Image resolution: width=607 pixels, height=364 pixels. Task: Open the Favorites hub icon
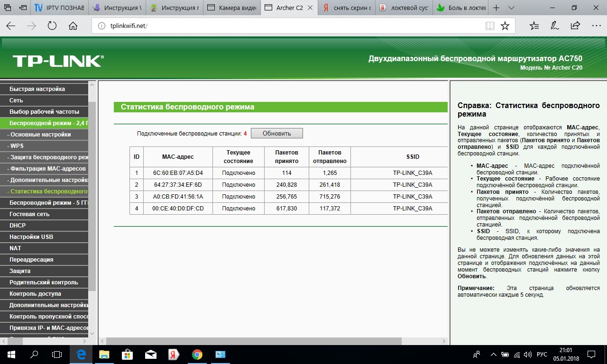[534, 26]
